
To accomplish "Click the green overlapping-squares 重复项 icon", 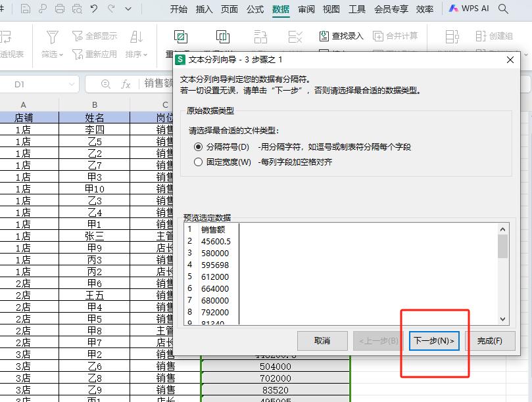I will (181, 37).
